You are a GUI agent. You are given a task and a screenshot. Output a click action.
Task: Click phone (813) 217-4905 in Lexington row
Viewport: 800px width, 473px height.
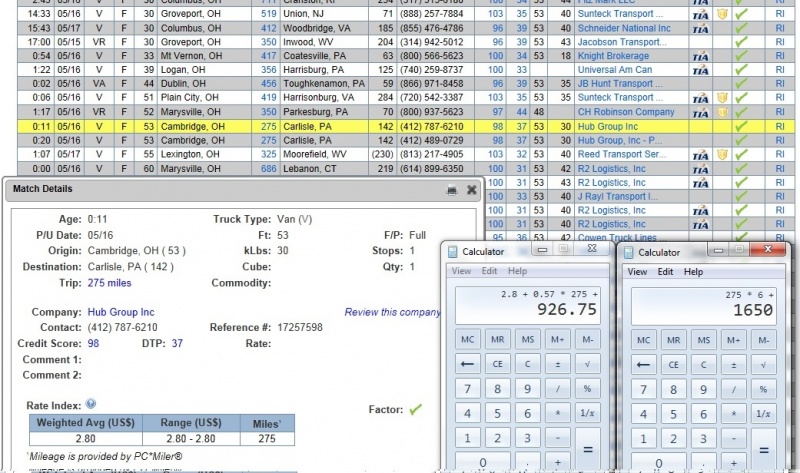pos(432,154)
